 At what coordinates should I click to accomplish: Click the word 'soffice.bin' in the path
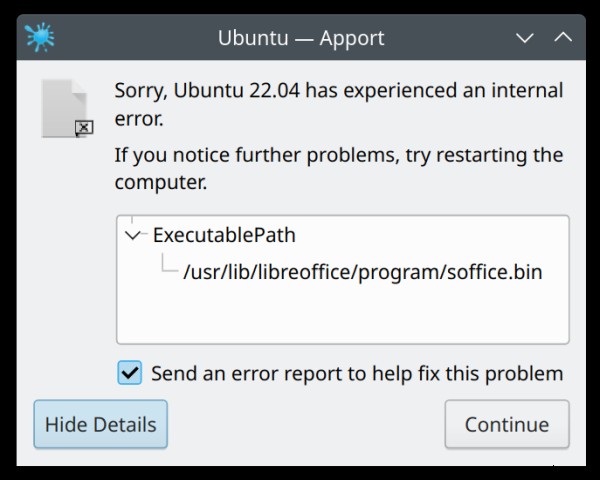point(495,272)
